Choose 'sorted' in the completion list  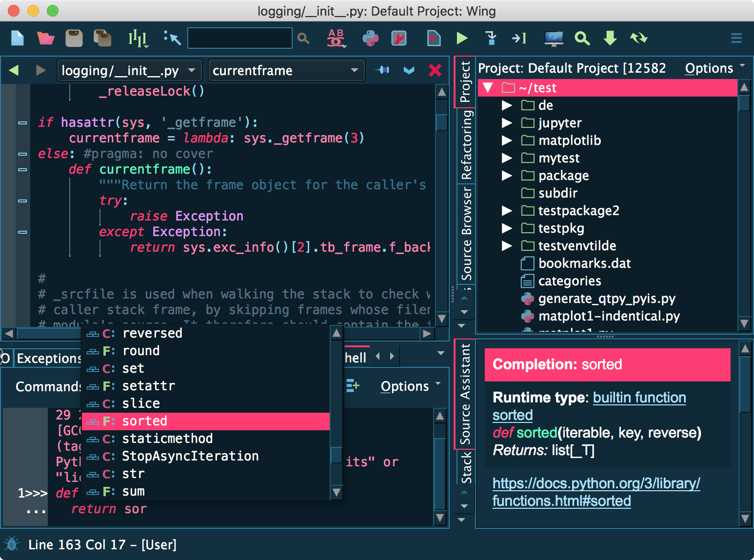(x=206, y=421)
